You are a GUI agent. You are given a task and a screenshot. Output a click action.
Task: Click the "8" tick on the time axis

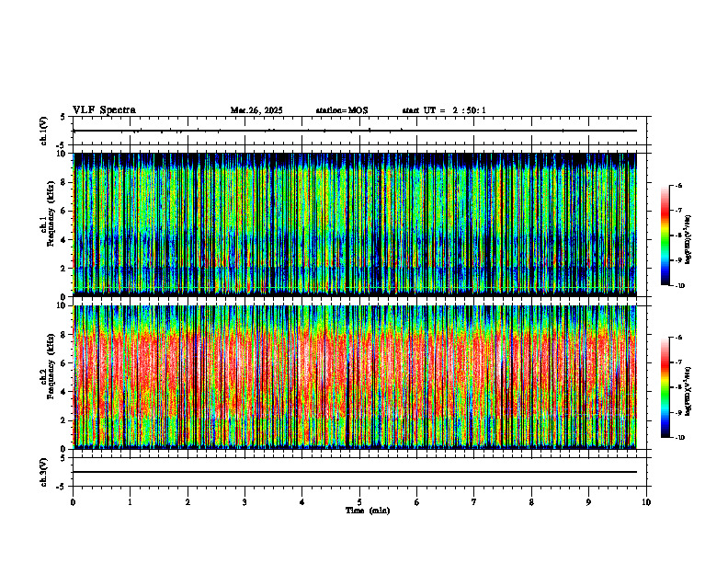click(x=531, y=502)
